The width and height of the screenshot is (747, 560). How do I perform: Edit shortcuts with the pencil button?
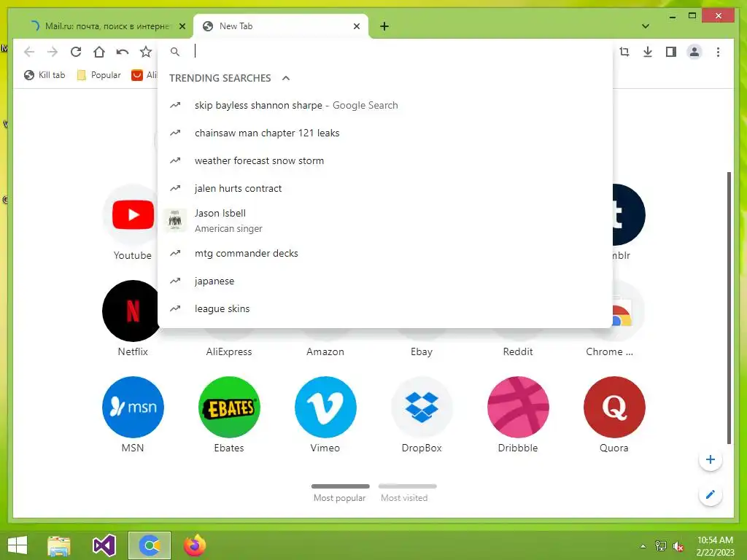pyautogui.click(x=711, y=495)
